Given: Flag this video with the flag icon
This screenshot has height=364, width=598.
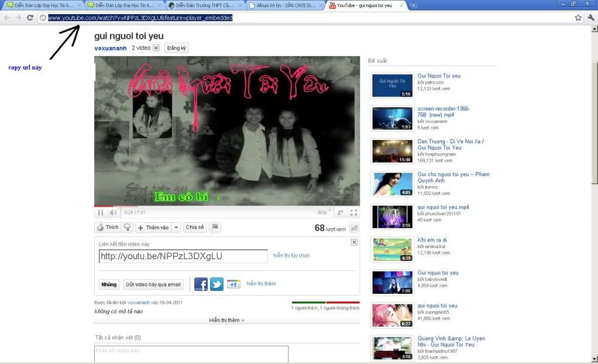Looking at the screenshot, I should pyautogui.click(x=215, y=228).
